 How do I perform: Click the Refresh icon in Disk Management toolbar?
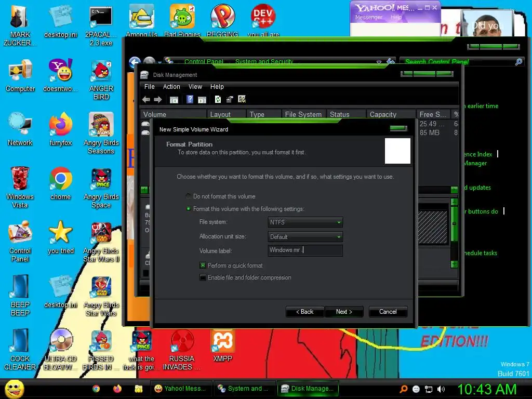click(218, 99)
